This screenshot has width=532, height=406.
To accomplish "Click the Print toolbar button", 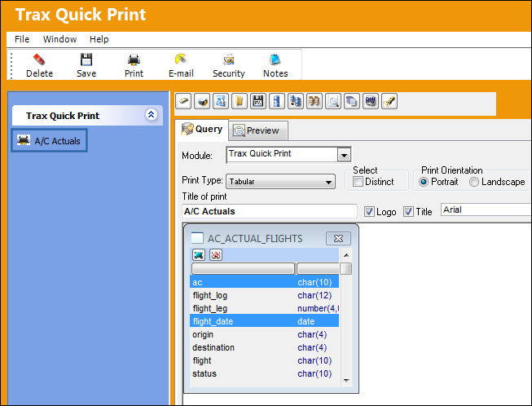I will [134, 65].
